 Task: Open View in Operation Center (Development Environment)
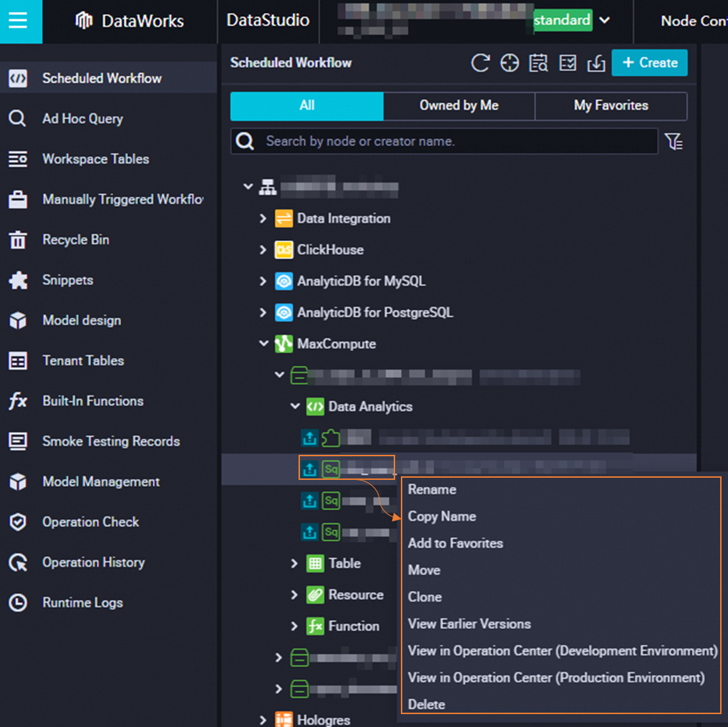(x=563, y=651)
